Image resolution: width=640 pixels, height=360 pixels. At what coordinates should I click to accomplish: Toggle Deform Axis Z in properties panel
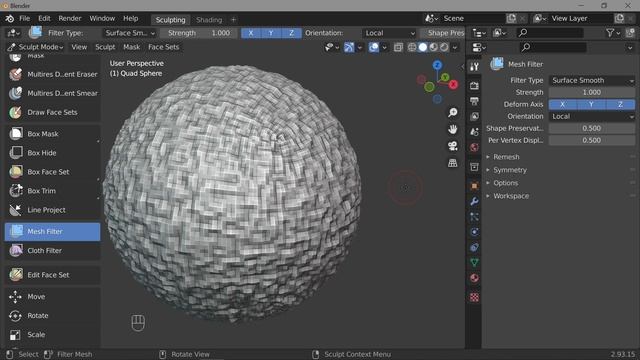[620, 104]
